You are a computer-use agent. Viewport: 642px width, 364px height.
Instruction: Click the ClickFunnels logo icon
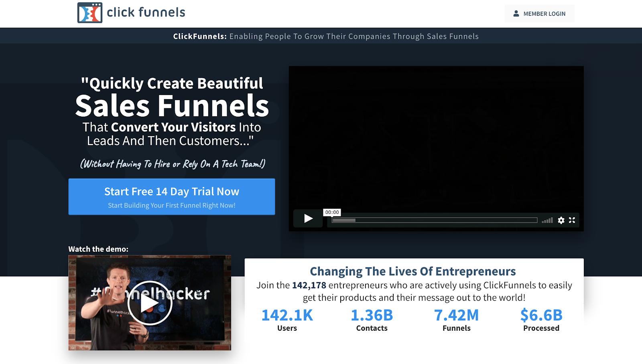pyautogui.click(x=90, y=13)
